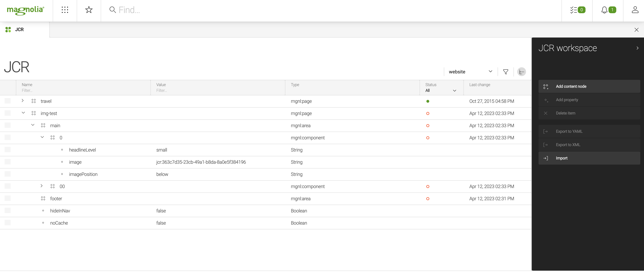Viewport: 644px width, 274px height.
Task: Expand the 00 component node
Action: (41, 187)
